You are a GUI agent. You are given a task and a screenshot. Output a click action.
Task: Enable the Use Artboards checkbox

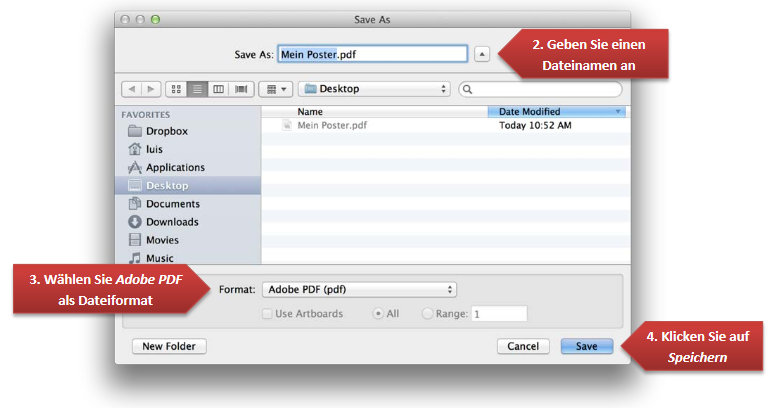(x=267, y=314)
